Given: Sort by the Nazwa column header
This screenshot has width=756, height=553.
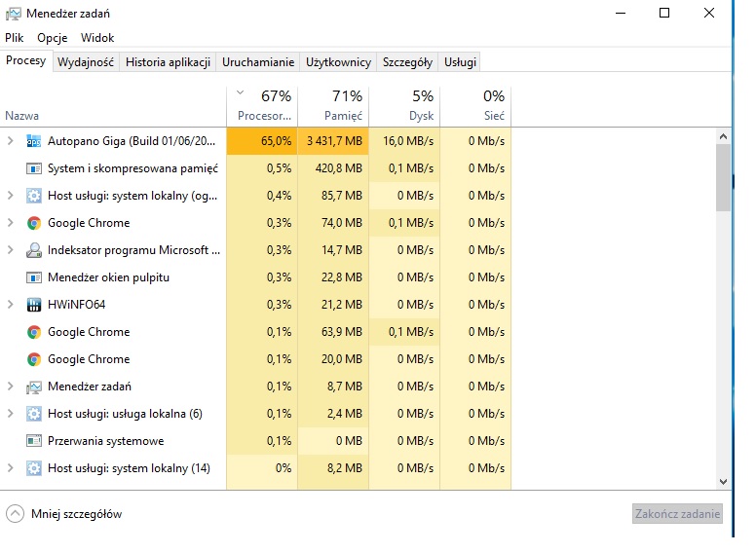Looking at the screenshot, I should coord(113,106).
